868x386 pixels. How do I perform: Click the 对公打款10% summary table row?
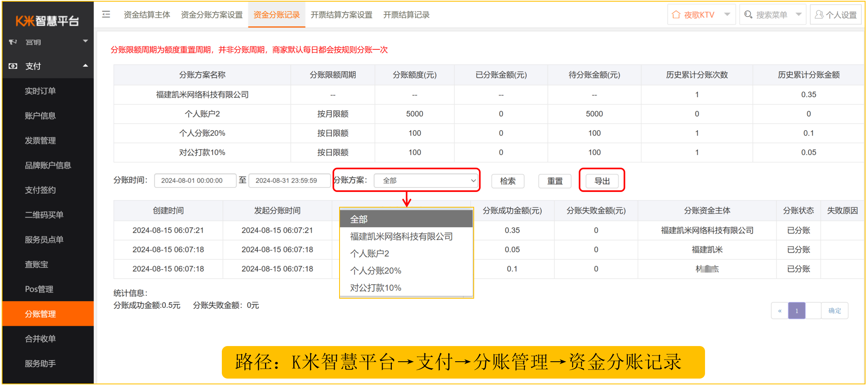[489, 152]
